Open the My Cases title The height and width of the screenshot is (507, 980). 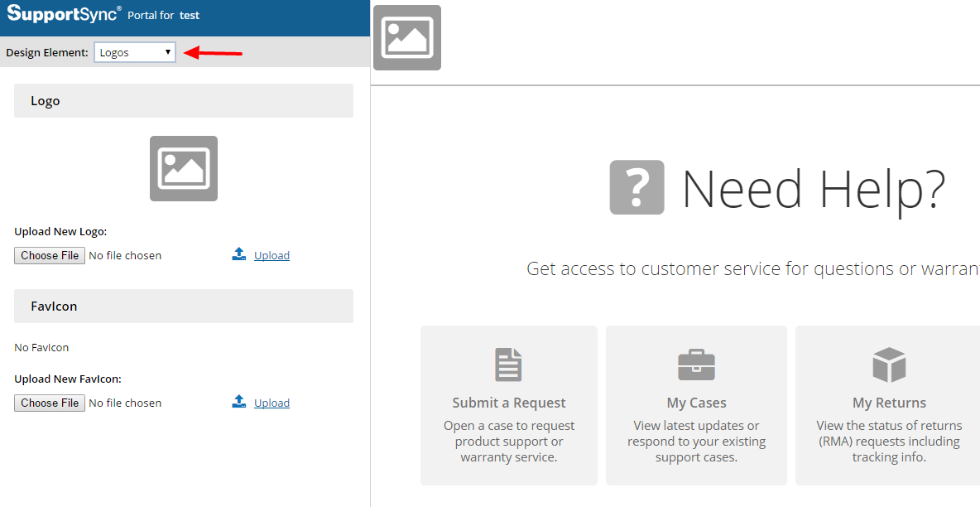coord(696,403)
